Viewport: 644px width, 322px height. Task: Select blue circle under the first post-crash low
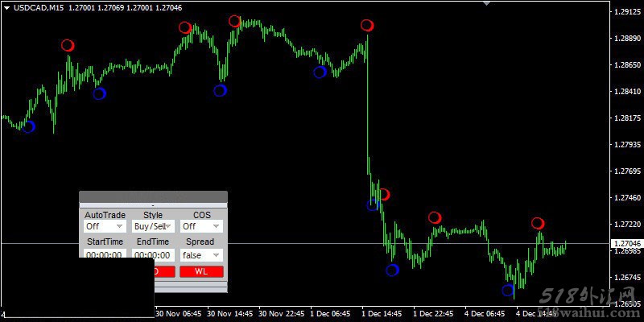392,270
